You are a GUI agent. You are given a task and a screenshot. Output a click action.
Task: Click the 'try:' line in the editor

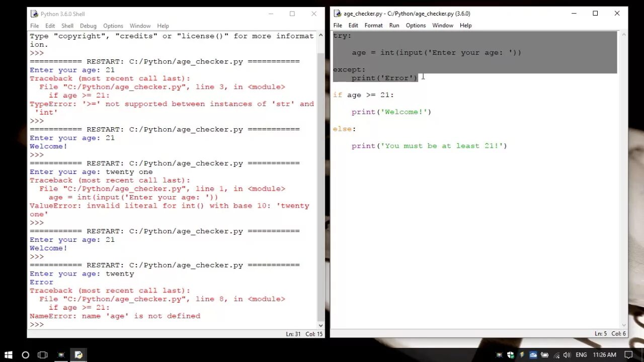point(342,36)
